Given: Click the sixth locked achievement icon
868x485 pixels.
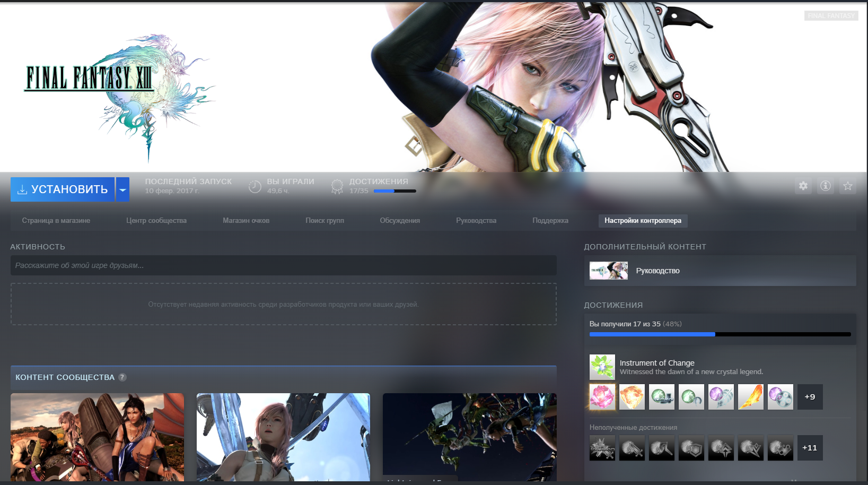Looking at the screenshot, I should pyautogui.click(x=751, y=448).
